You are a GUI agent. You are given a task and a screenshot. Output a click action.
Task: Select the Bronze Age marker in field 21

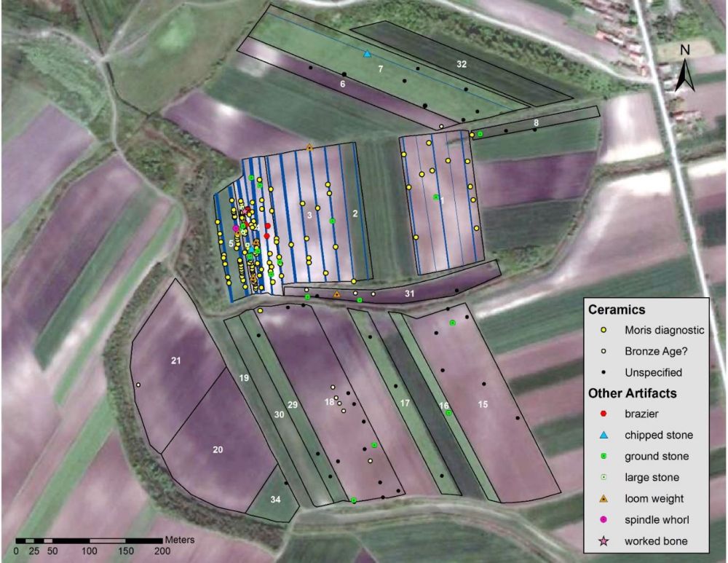point(138,385)
